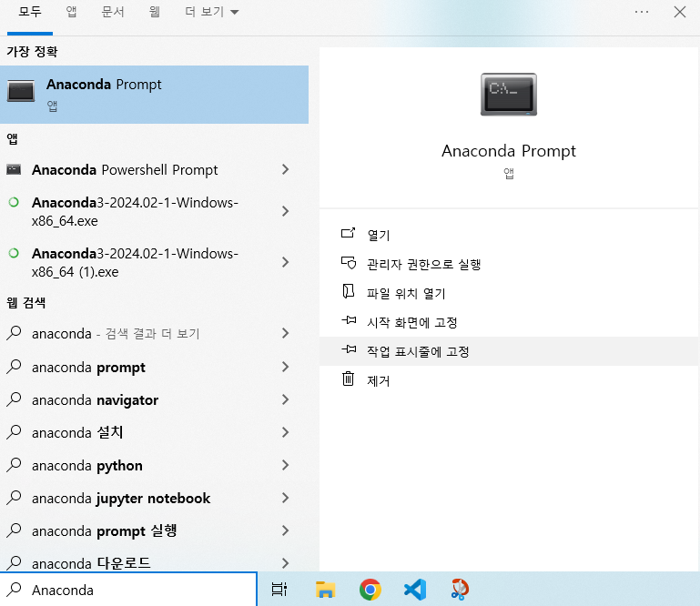The height and width of the screenshot is (606, 700).
Task: Select web suggestion 'anaconda 다운로드'
Action: click(138, 561)
